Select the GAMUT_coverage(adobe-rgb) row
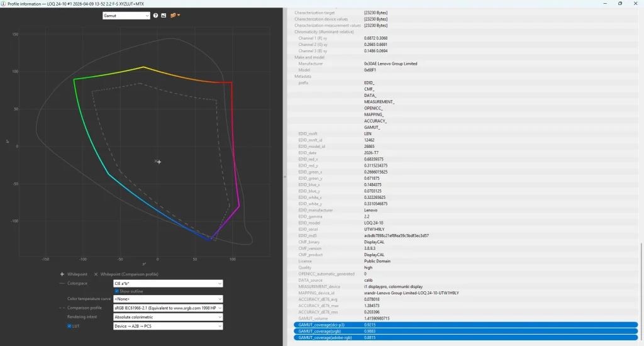644x346 pixels. tap(466, 338)
